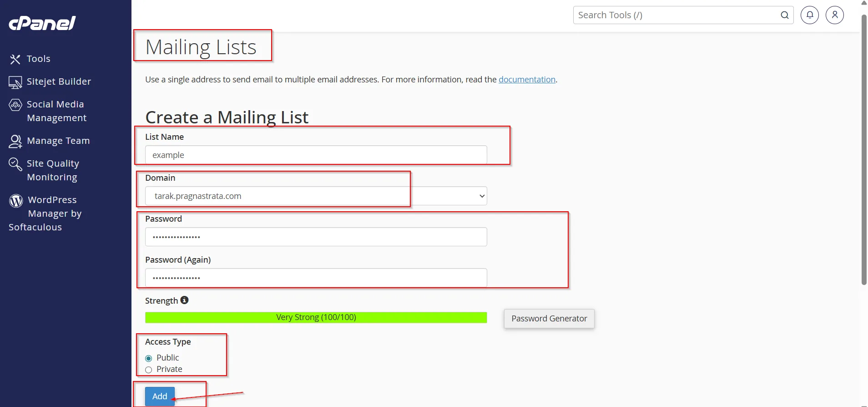Click the Social Media Management icon
This screenshot has height=407, width=868.
[x=15, y=105]
